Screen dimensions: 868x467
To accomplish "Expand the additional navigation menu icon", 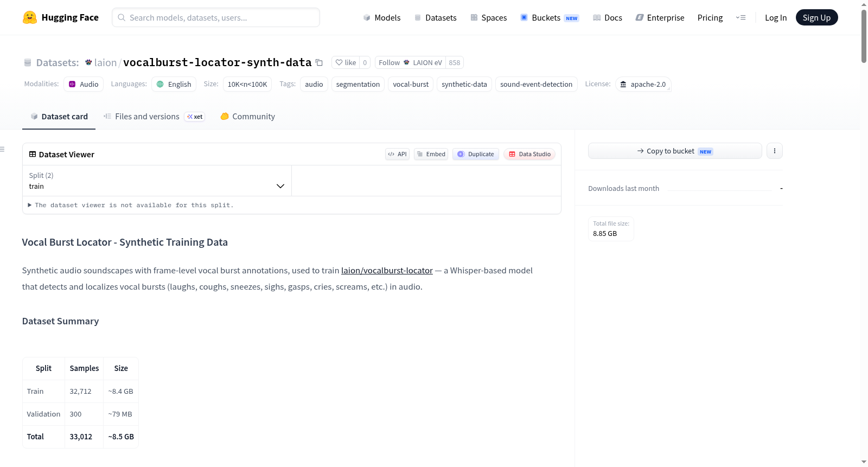I will pos(741,17).
